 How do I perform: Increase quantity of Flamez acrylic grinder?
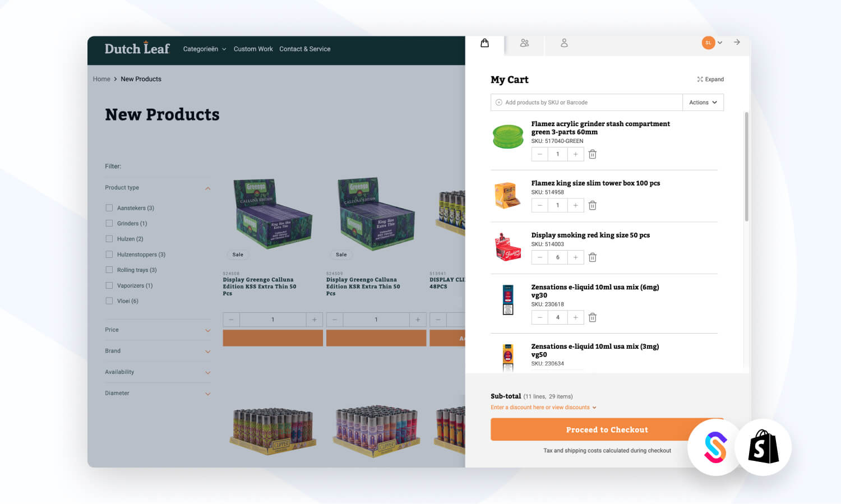tap(575, 154)
